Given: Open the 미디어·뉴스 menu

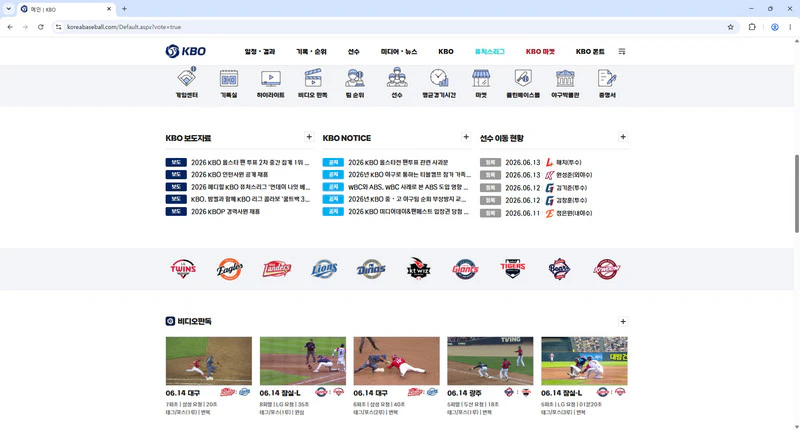Looking at the screenshot, I should [x=398, y=52].
